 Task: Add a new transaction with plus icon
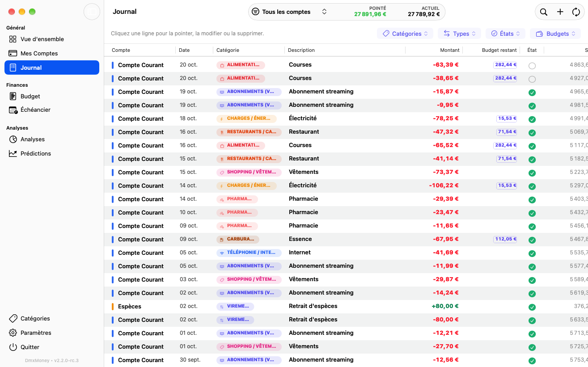tap(560, 12)
